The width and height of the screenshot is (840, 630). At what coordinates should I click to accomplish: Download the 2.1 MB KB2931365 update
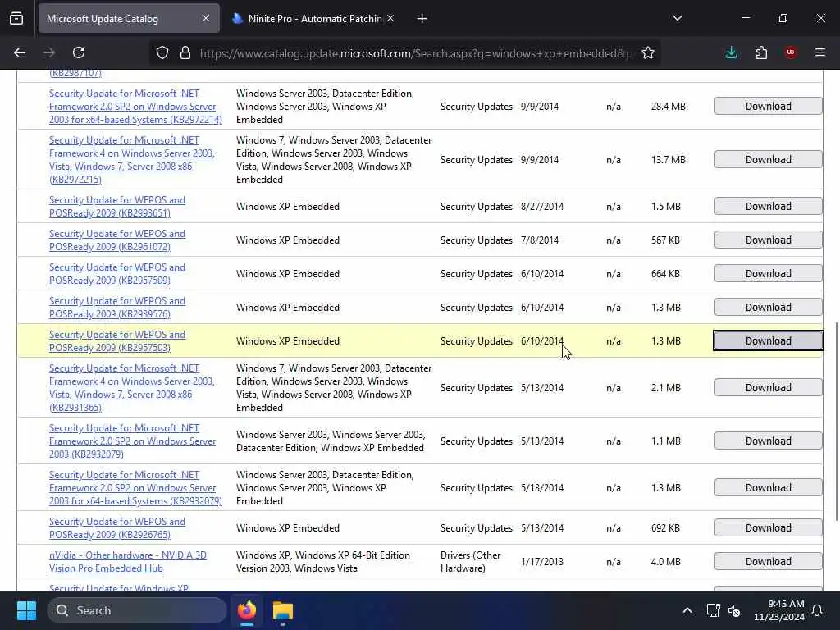pos(768,387)
